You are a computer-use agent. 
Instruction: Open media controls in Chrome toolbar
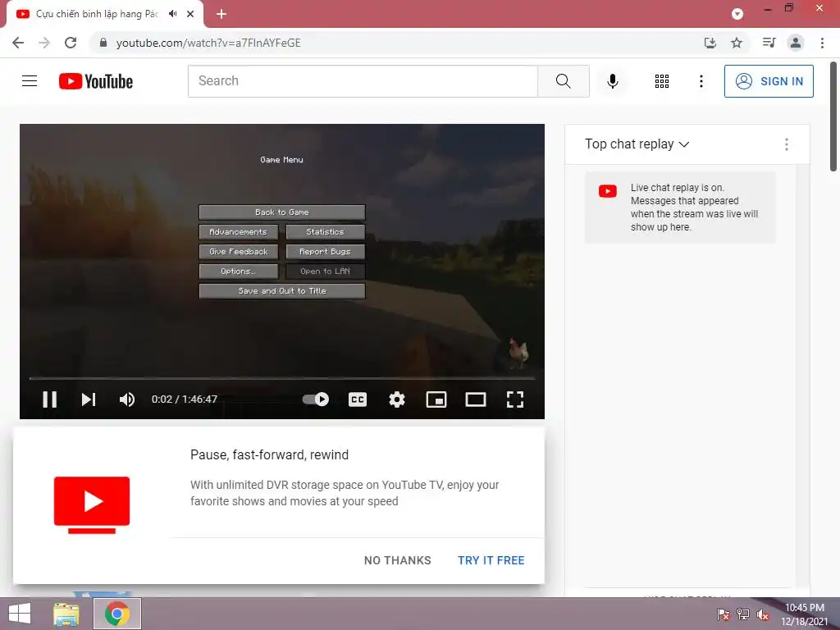coord(769,43)
